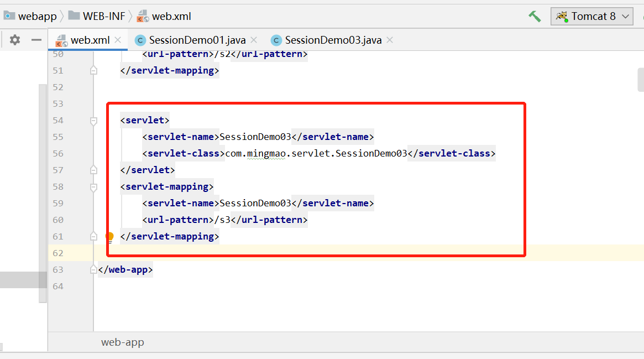Click the web.xml file icon in the tab
644x359 pixels.
(x=61, y=40)
